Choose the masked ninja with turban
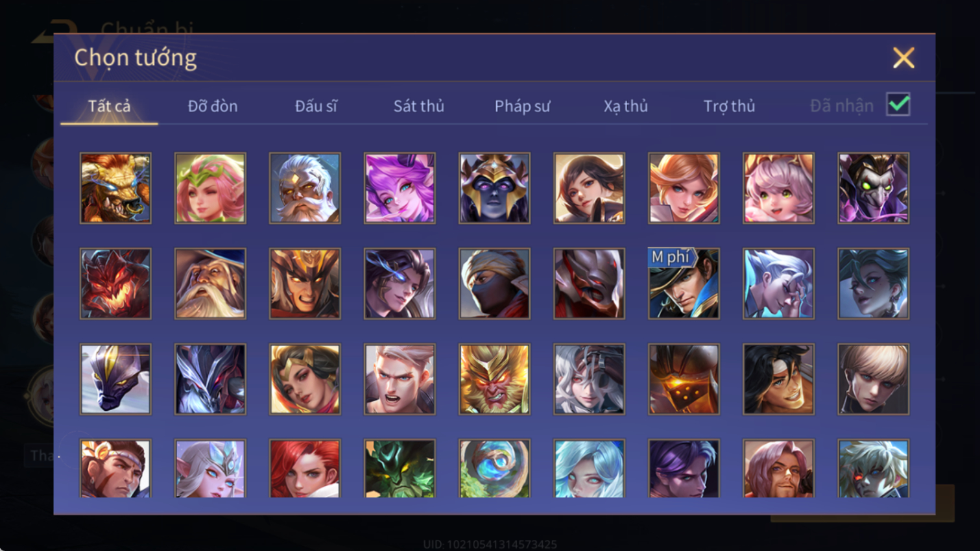 [x=494, y=284]
